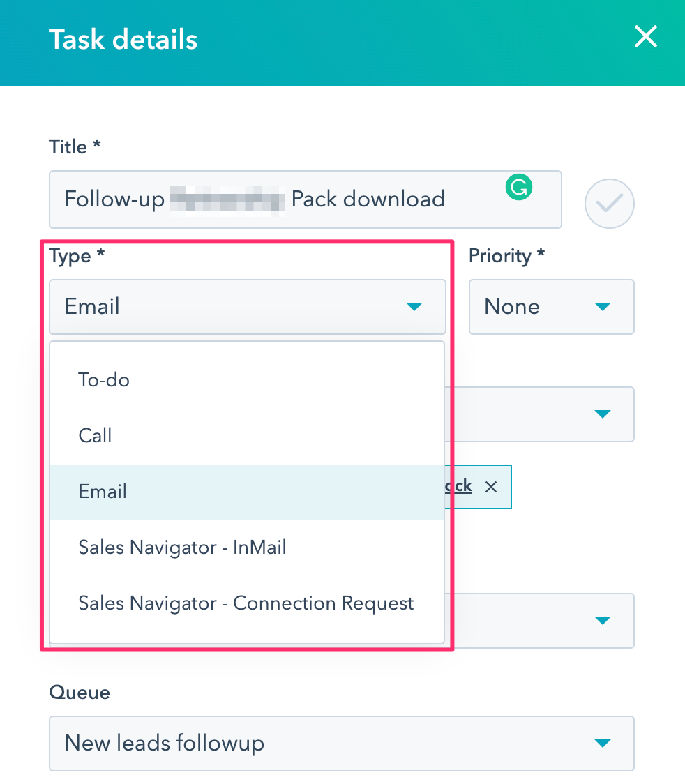Click the Task details header title

point(123,39)
